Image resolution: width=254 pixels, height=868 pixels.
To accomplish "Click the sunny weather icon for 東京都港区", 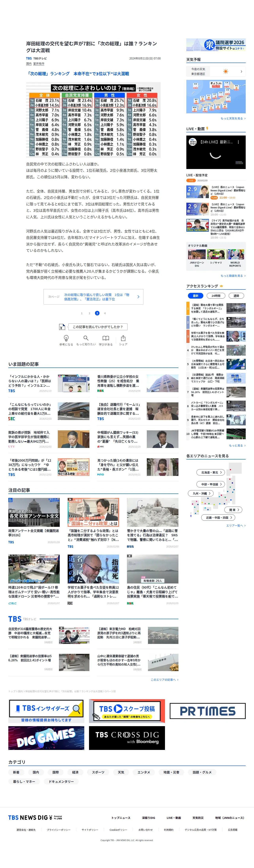I will click(x=226, y=72).
